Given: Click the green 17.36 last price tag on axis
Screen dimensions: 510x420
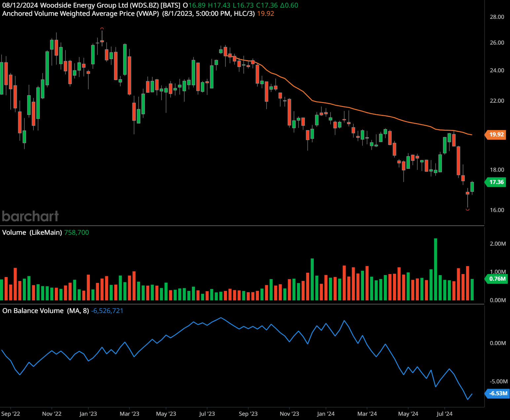Looking at the screenshot, I should tap(495, 182).
